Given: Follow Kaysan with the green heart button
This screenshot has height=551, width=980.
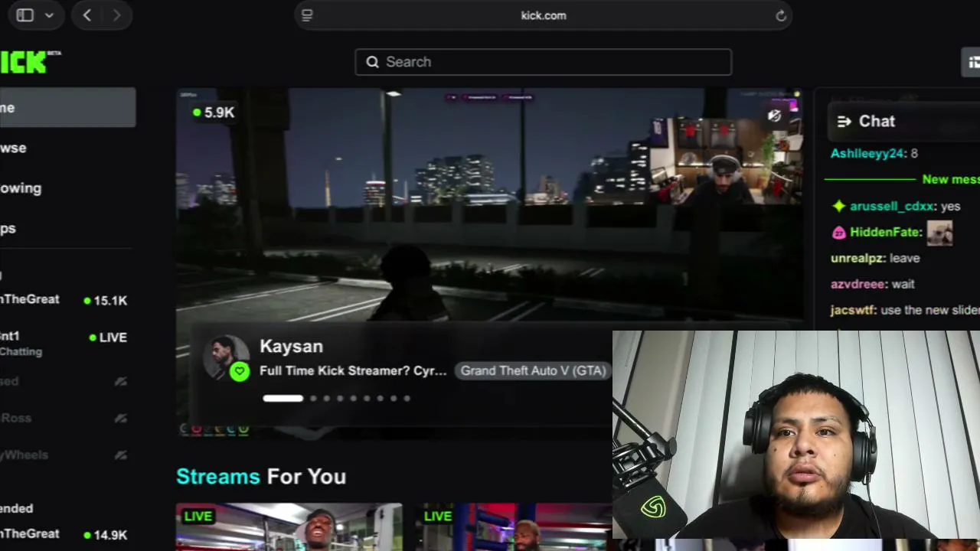Looking at the screenshot, I should (240, 372).
